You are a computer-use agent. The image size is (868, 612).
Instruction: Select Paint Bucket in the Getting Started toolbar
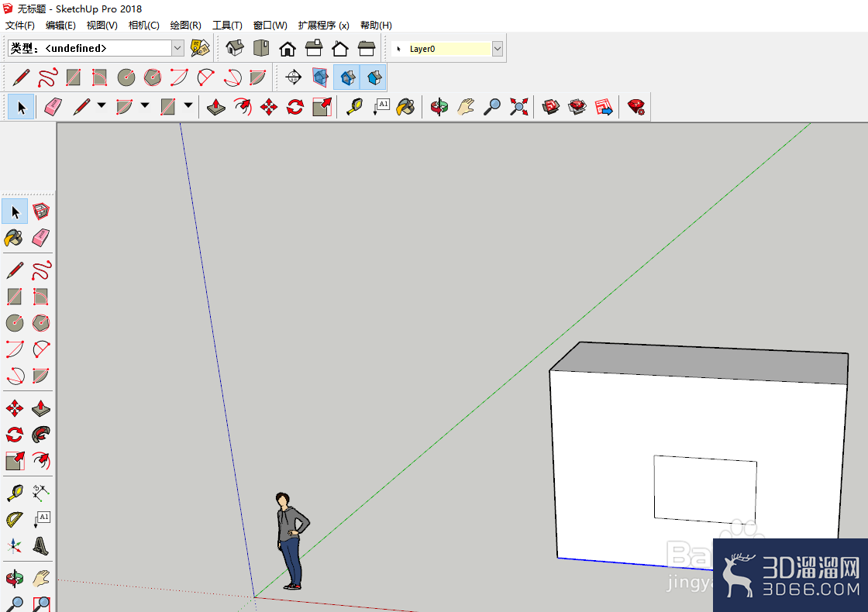[x=406, y=106]
